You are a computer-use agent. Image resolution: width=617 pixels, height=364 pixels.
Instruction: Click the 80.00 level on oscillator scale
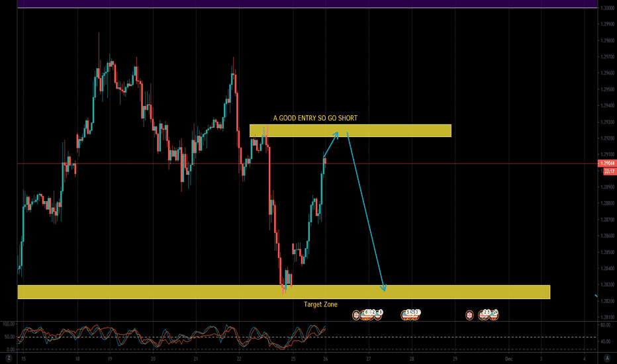point(606,325)
